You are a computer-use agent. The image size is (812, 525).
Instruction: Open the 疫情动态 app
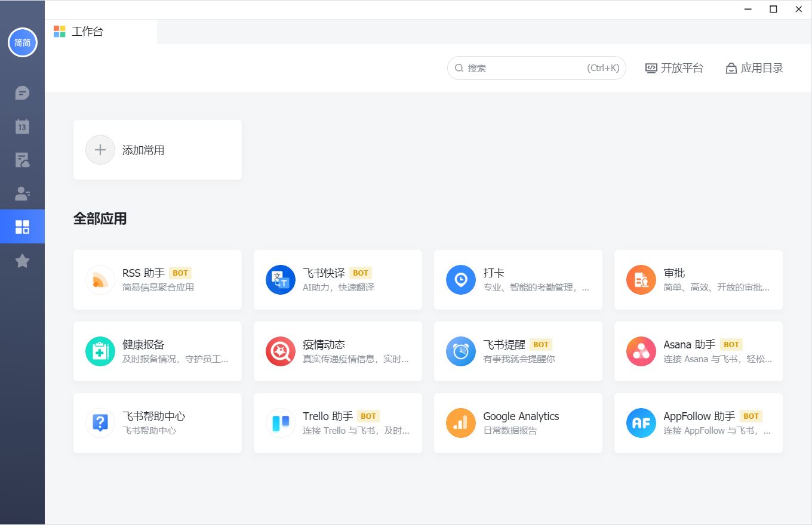(337, 351)
